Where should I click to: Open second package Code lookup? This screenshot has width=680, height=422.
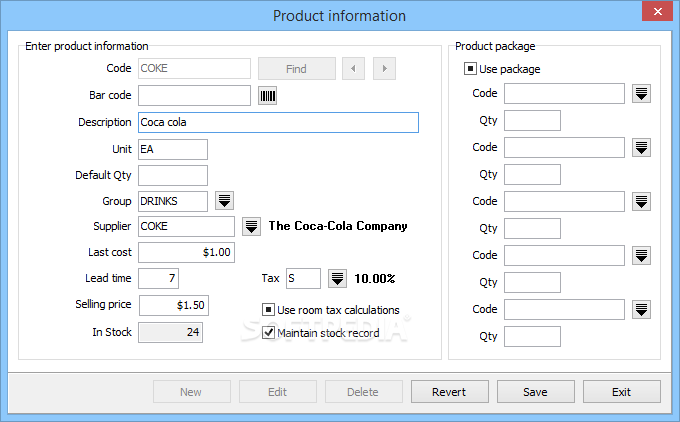(641, 147)
